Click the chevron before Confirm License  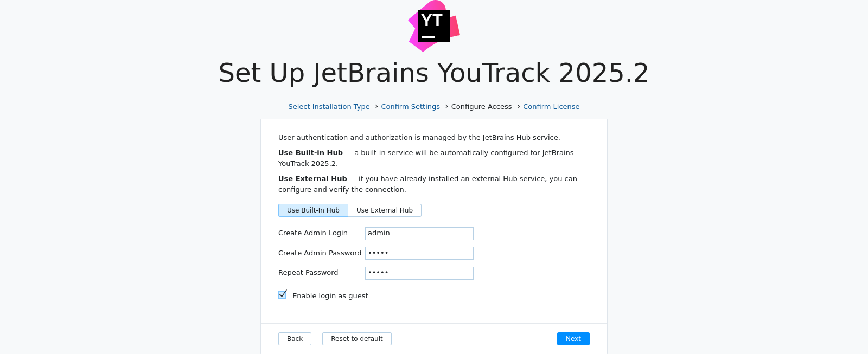pyautogui.click(x=519, y=107)
